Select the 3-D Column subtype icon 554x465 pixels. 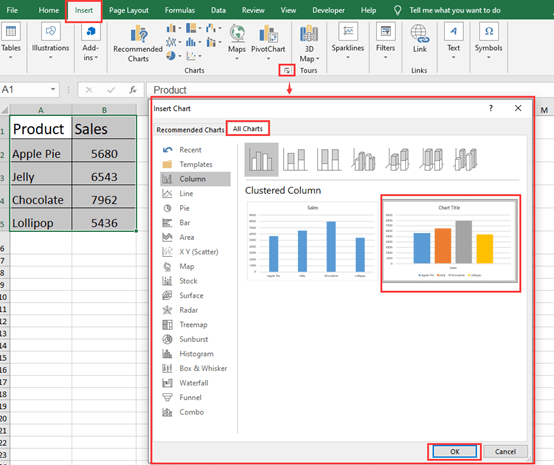466,159
